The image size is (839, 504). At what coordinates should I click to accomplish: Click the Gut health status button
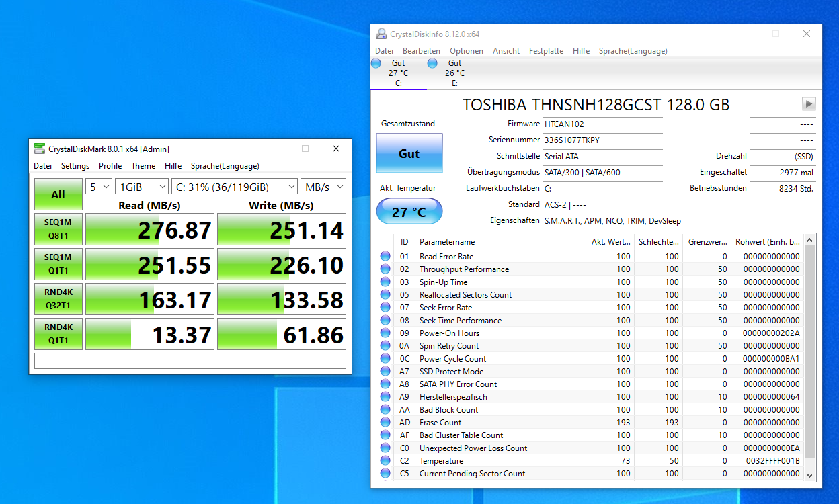(x=409, y=153)
